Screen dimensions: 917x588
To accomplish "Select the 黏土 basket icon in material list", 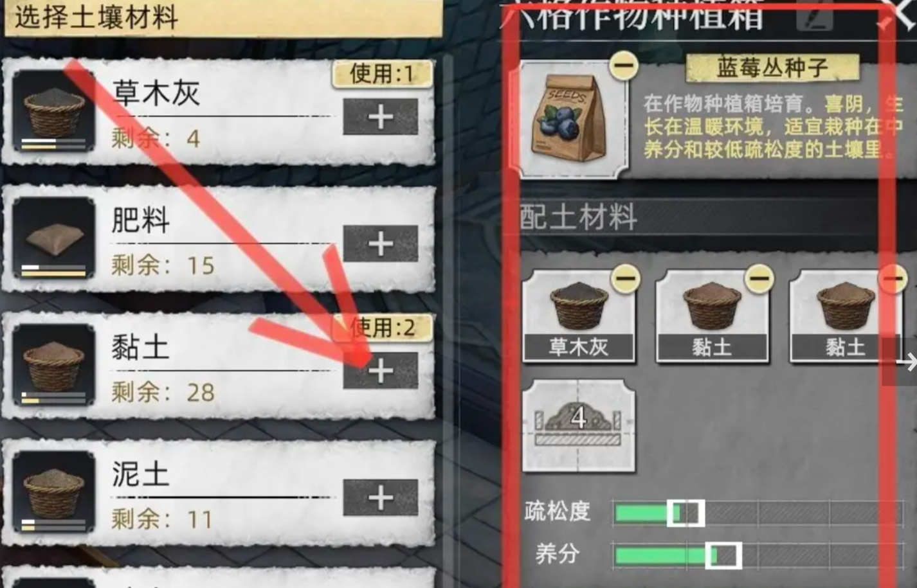I will point(54,364).
